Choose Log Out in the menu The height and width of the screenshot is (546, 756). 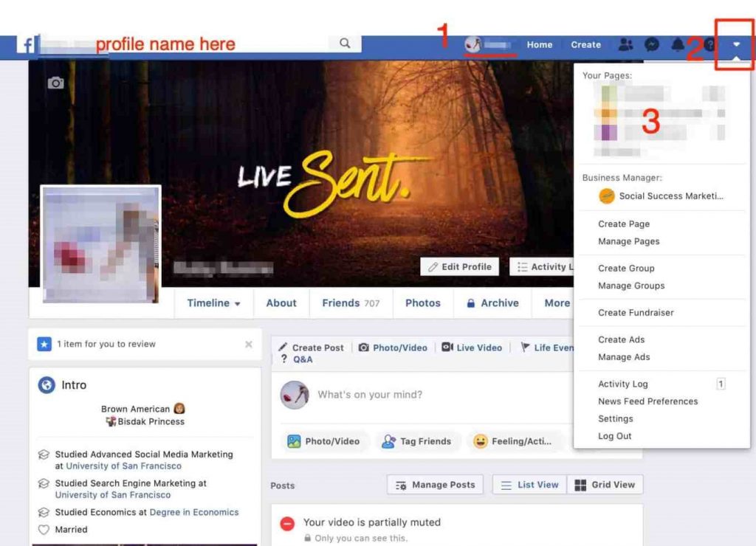(x=614, y=436)
